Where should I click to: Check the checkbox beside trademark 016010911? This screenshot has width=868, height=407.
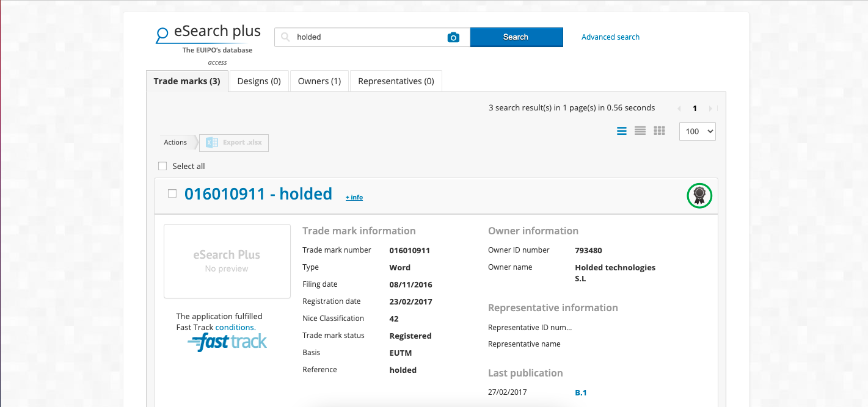172,192
